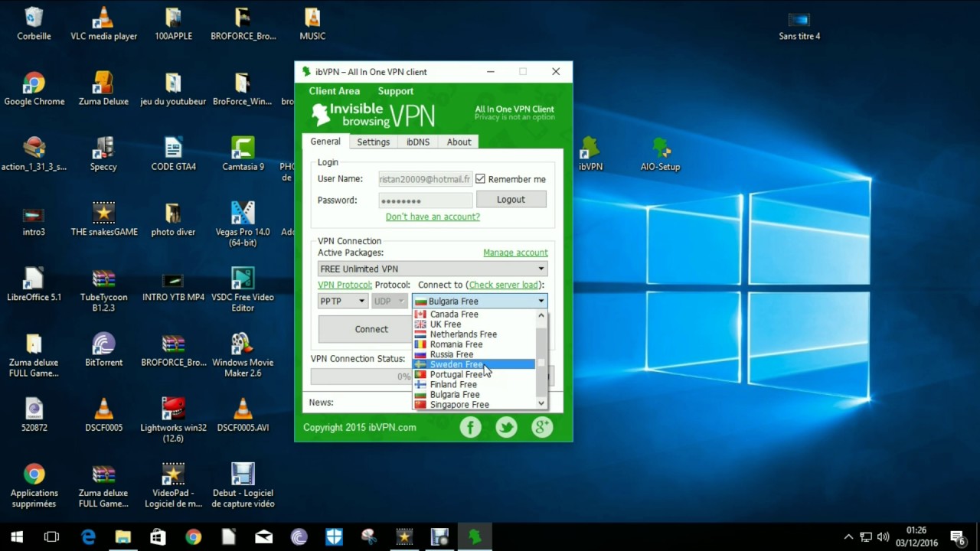Choose Netherlands Free from server list
This screenshot has width=980, height=551.
point(473,334)
